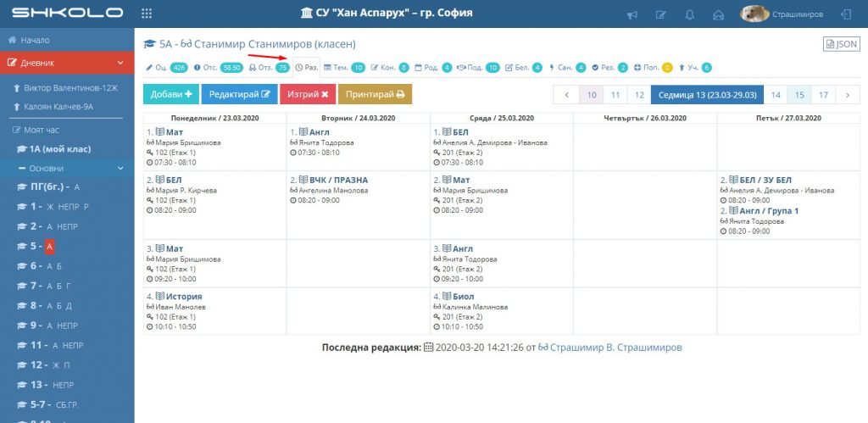
Task: Click the red Изтрий delete button
Action: tap(308, 94)
